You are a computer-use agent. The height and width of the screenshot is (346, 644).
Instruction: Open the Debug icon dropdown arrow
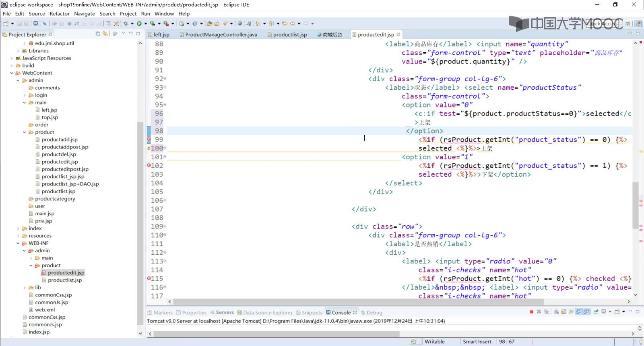pos(132,23)
